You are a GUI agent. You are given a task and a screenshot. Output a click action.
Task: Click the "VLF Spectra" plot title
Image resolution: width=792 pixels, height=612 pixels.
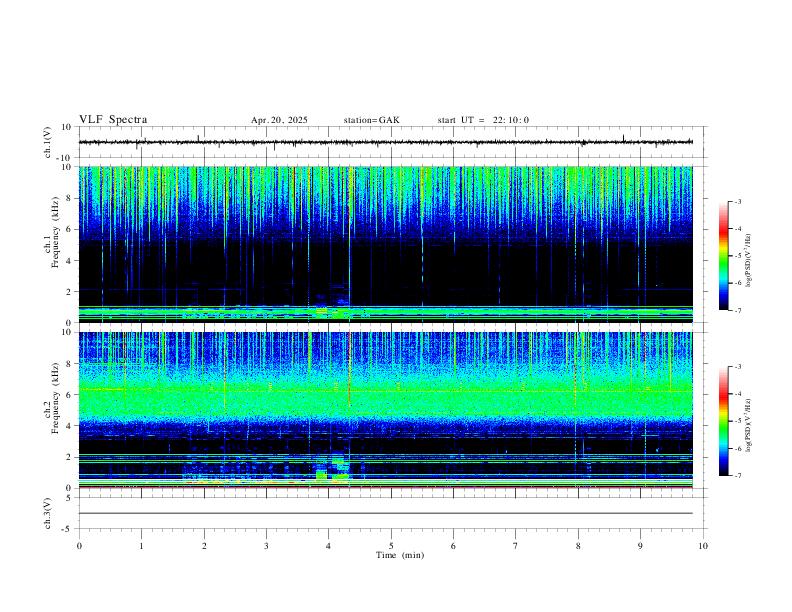(x=113, y=120)
